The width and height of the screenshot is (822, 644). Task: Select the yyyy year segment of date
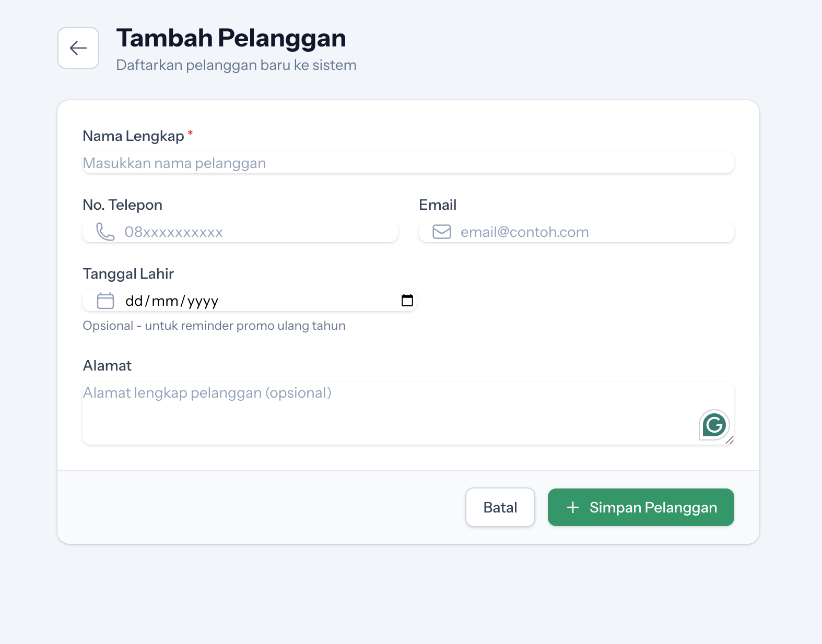pyautogui.click(x=203, y=301)
